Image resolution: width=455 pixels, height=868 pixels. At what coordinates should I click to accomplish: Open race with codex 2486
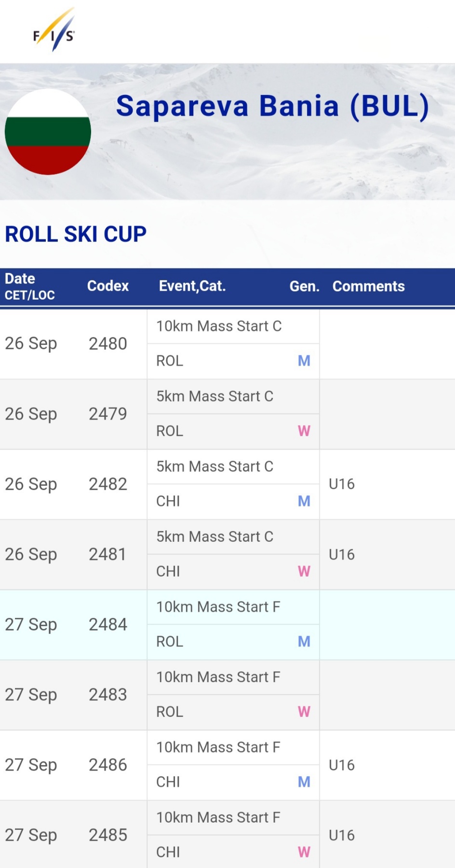[x=108, y=765]
